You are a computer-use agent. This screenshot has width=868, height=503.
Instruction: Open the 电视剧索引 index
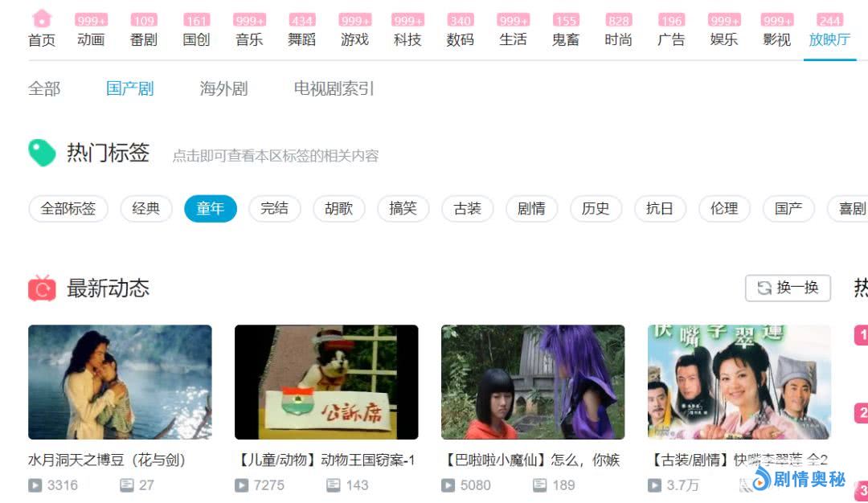[x=334, y=88]
